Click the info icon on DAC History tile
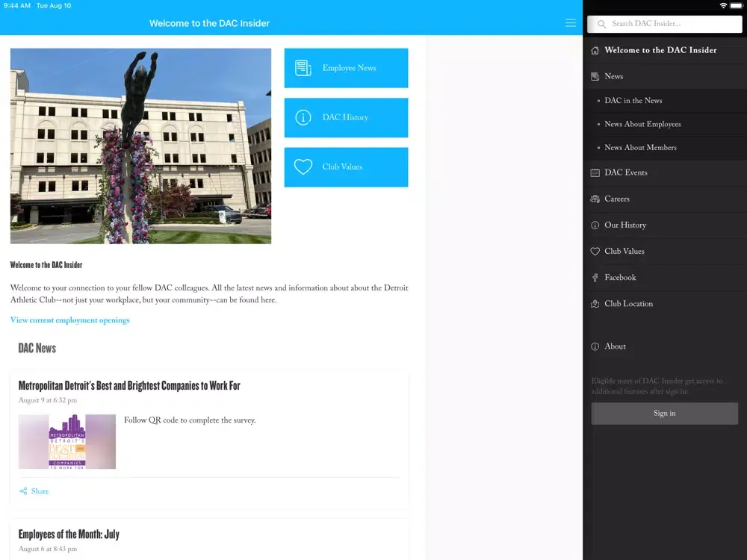 click(x=303, y=117)
